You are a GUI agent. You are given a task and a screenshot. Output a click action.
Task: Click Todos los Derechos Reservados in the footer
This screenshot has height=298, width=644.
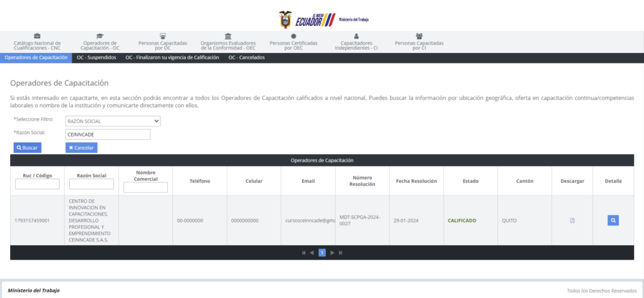point(602,290)
